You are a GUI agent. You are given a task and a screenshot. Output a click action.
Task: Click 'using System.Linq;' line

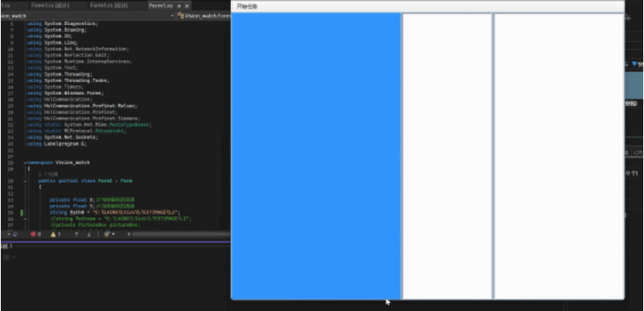[x=52, y=43]
